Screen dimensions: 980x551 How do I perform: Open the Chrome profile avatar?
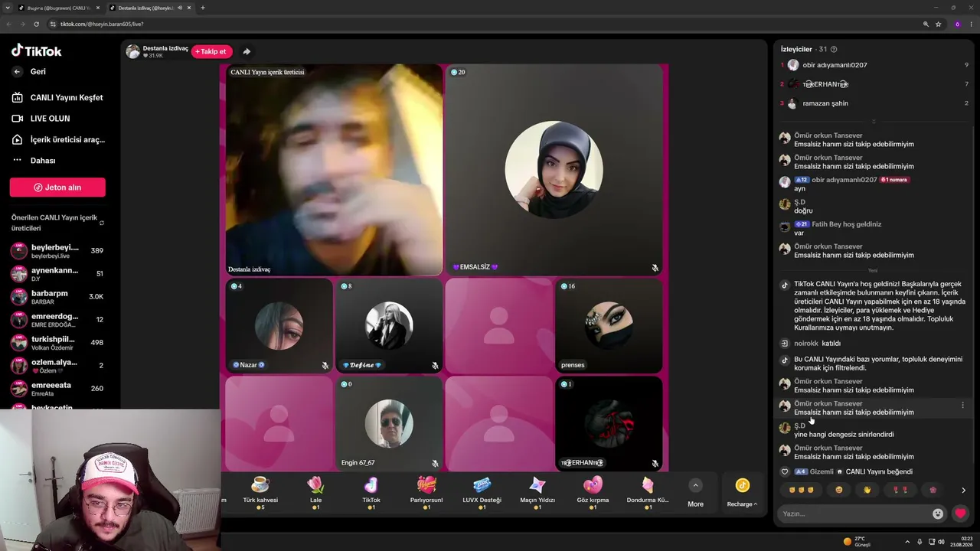click(957, 24)
